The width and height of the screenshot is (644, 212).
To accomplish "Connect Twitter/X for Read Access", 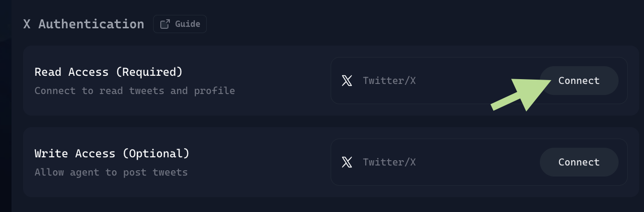I will pyautogui.click(x=579, y=81).
